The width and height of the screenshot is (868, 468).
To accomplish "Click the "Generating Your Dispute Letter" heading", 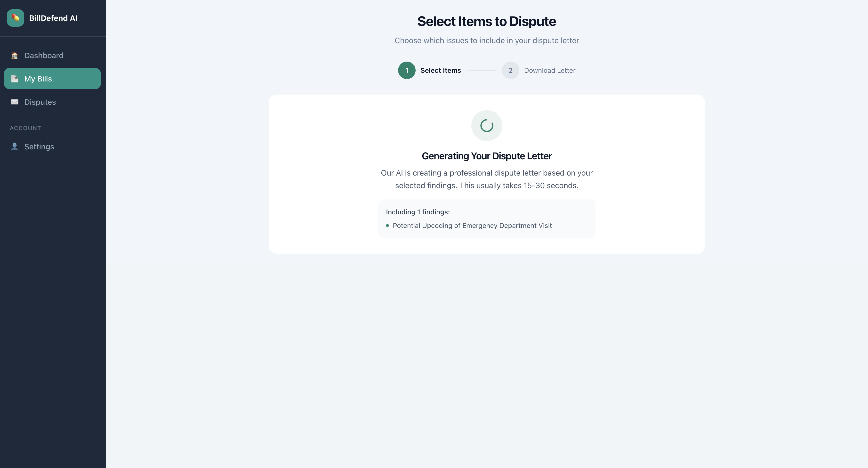I will pos(486,156).
